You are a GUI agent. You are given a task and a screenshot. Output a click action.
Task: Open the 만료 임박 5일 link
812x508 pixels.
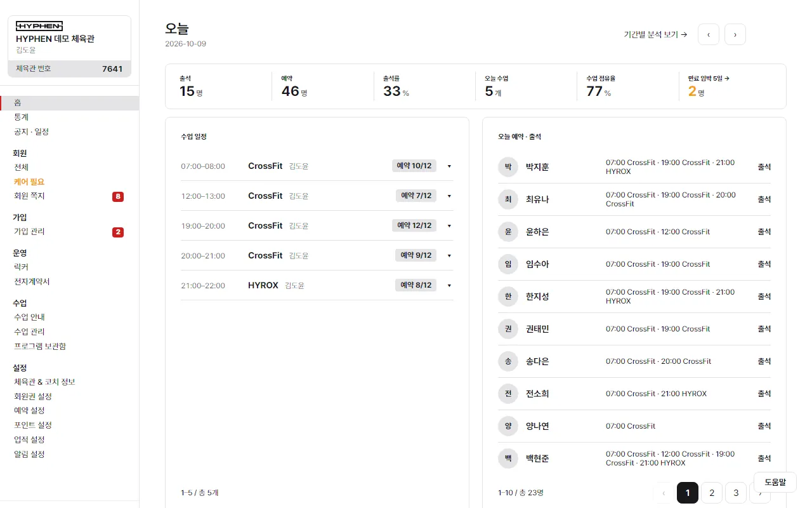[x=709, y=79]
